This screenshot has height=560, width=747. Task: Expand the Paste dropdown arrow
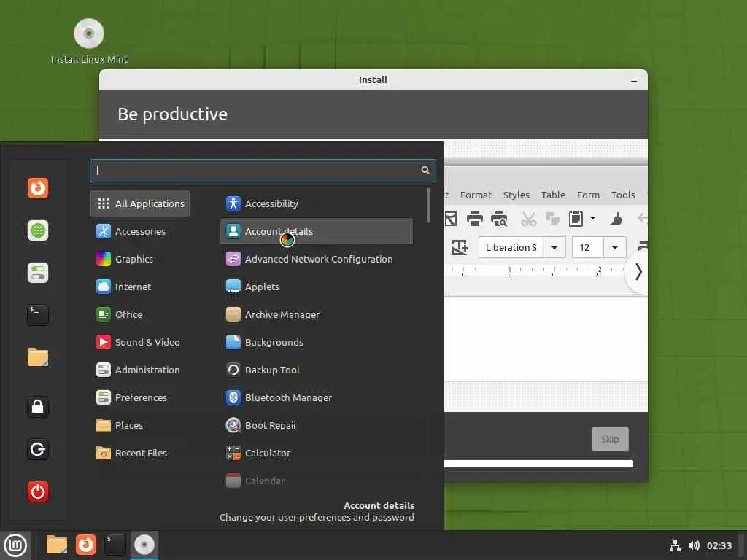coord(592,219)
